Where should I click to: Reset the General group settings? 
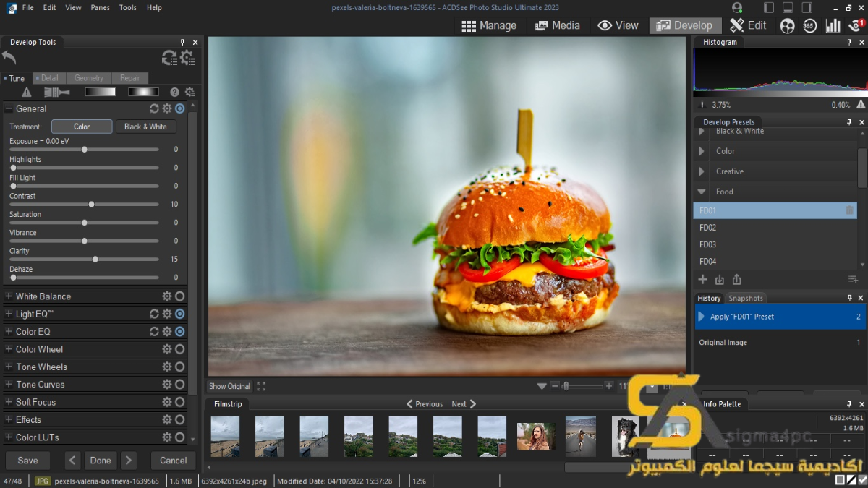(x=154, y=108)
